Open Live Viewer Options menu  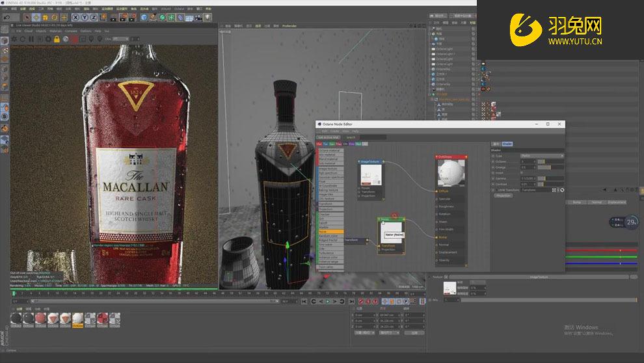pyautogui.click(x=86, y=31)
